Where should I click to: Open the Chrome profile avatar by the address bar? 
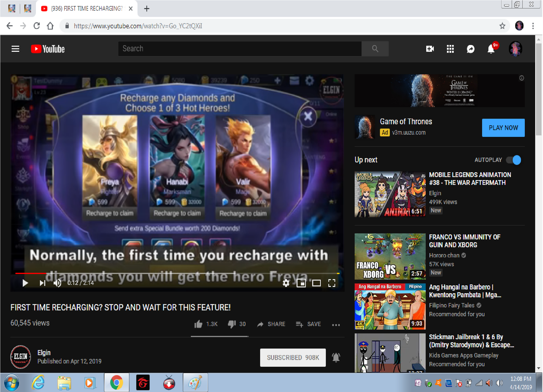pos(519,26)
